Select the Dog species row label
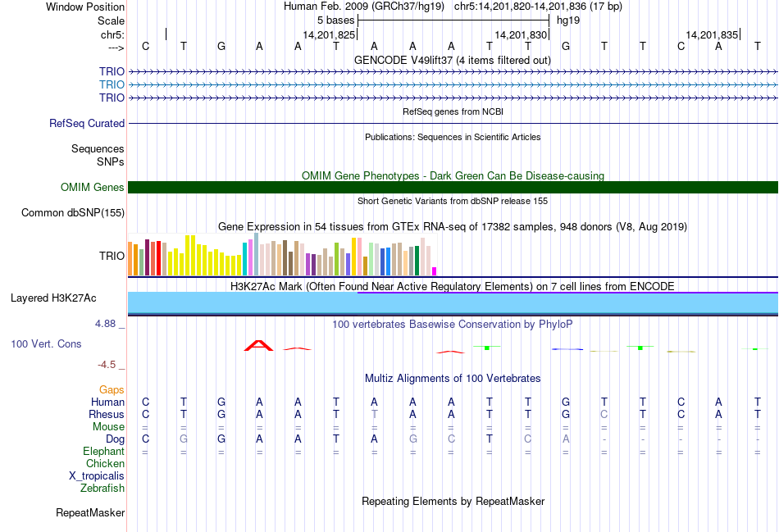The image size is (779, 532). tap(115, 439)
